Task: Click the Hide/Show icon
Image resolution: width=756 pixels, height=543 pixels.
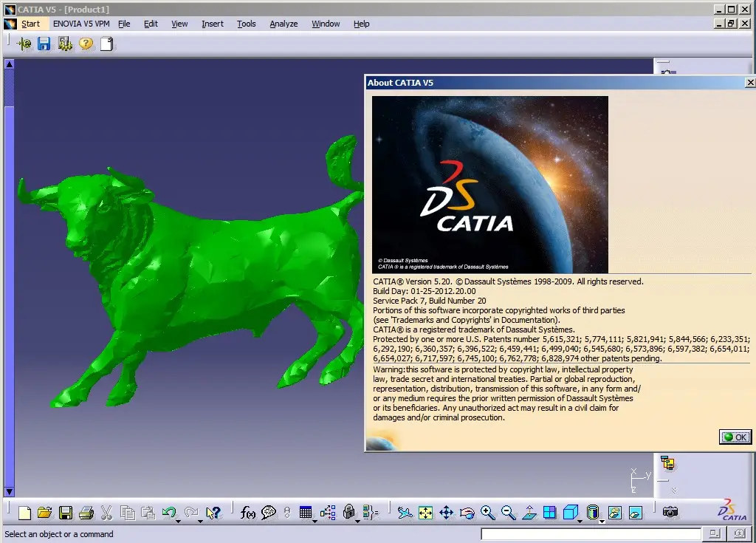Action: pos(615,513)
